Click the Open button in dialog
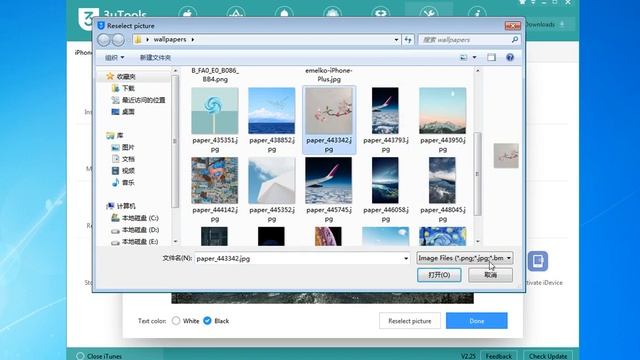Image resolution: width=640 pixels, height=360 pixels. point(439,275)
